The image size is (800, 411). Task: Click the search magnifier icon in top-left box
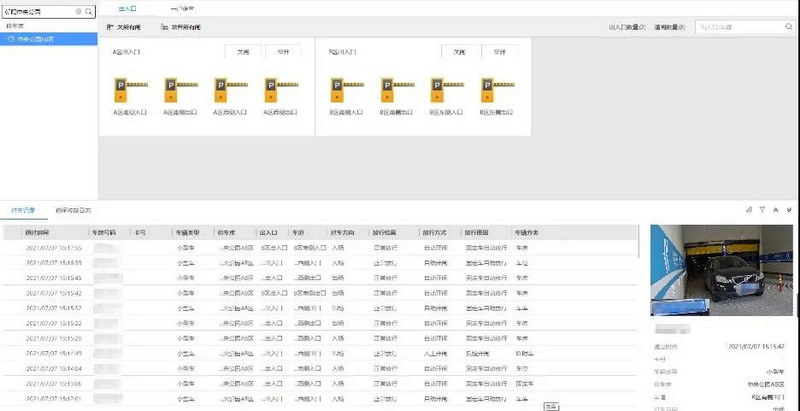pos(90,10)
